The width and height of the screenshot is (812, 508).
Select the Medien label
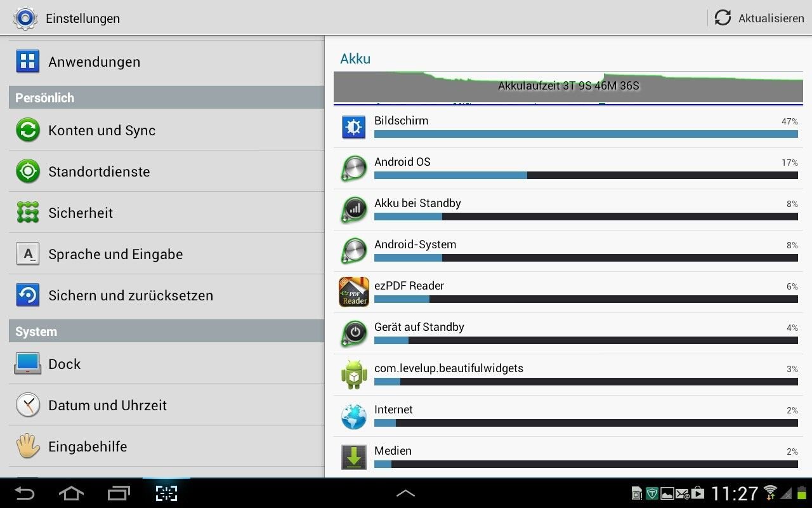(x=393, y=451)
